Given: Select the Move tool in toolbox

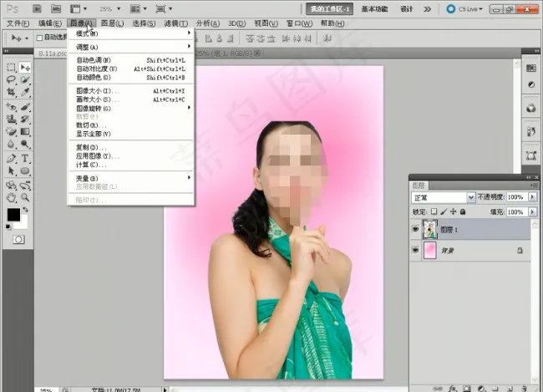Looking at the screenshot, I should coord(25,67).
